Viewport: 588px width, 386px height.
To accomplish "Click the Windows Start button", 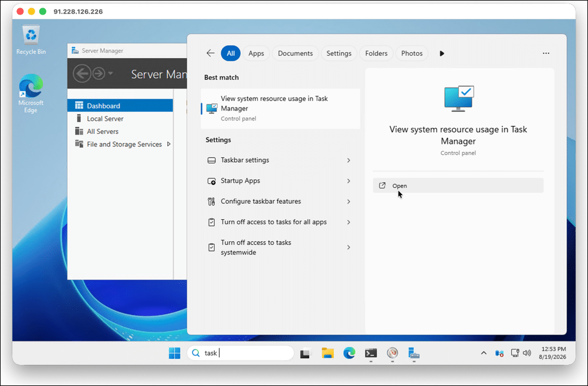I will (x=174, y=353).
